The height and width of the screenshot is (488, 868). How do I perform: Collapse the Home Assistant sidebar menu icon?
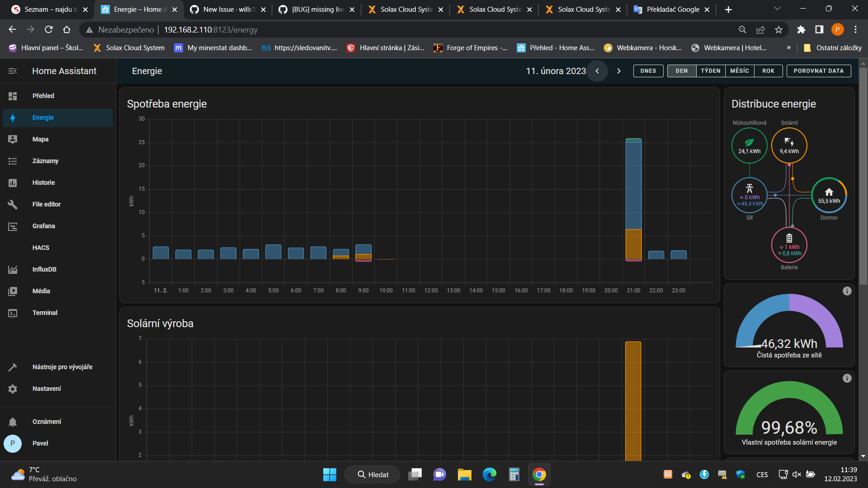pos(13,71)
